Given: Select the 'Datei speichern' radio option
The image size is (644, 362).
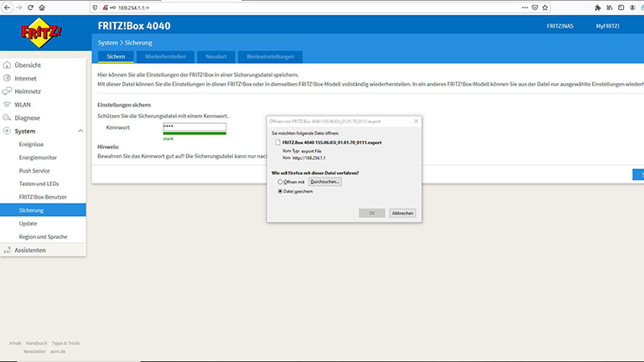Looking at the screenshot, I should coord(280,191).
